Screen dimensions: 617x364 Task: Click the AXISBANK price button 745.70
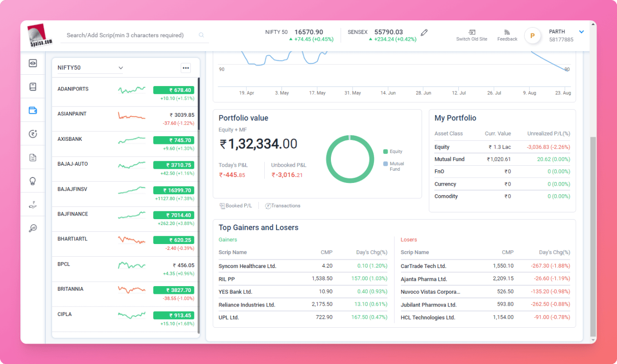tap(174, 140)
